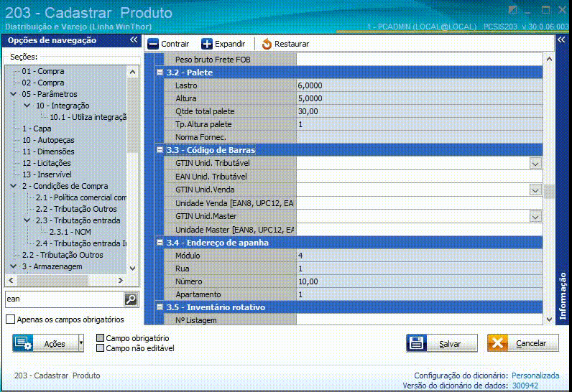Click the EAN Unid. Tributável field
The width and height of the screenshot is (572, 392).
point(420,177)
